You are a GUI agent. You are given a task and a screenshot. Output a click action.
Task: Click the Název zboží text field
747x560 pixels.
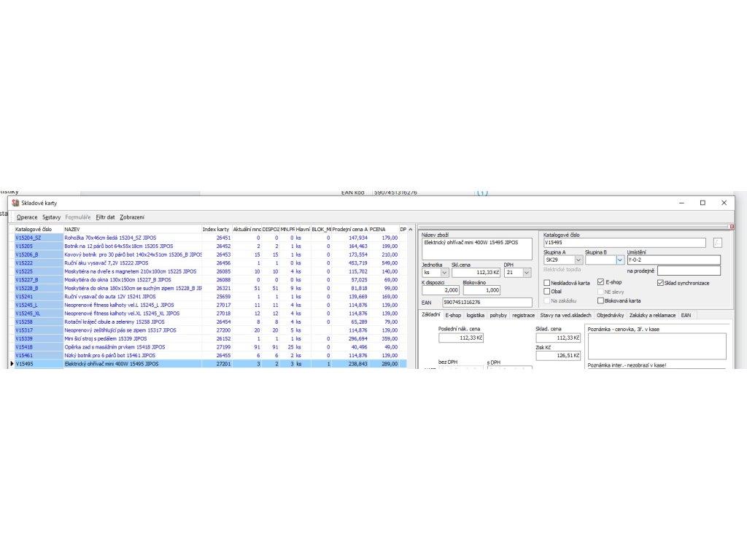[x=477, y=249]
